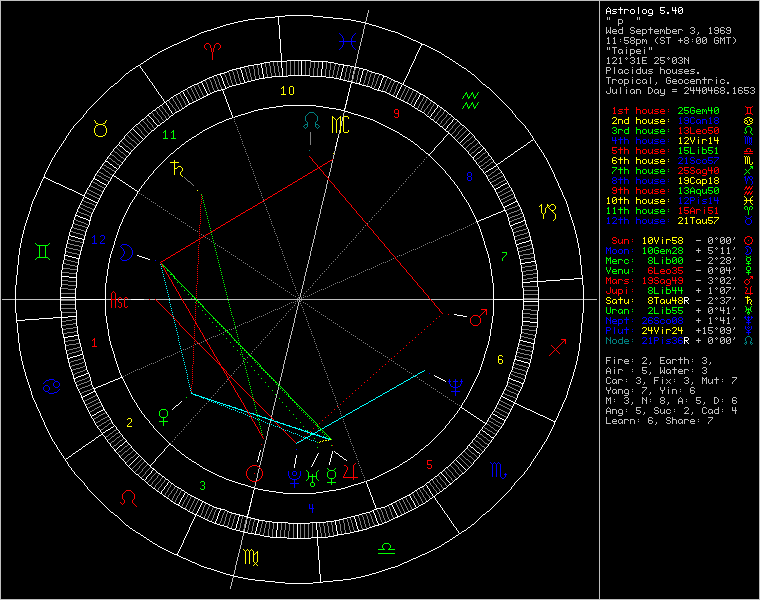Select house number 12 in the wheel

(98, 239)
